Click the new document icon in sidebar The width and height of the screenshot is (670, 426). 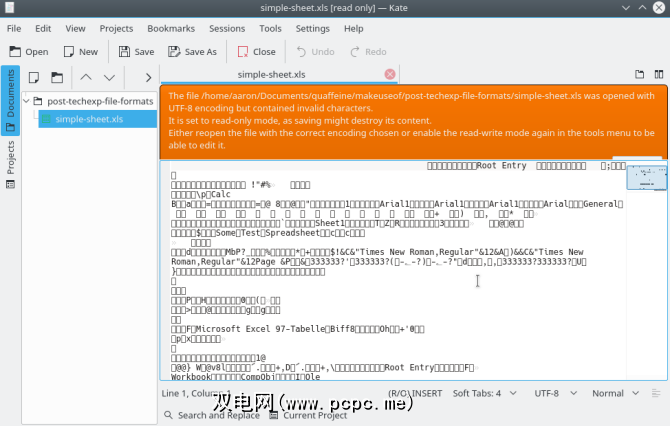click(x=34, y=77)
